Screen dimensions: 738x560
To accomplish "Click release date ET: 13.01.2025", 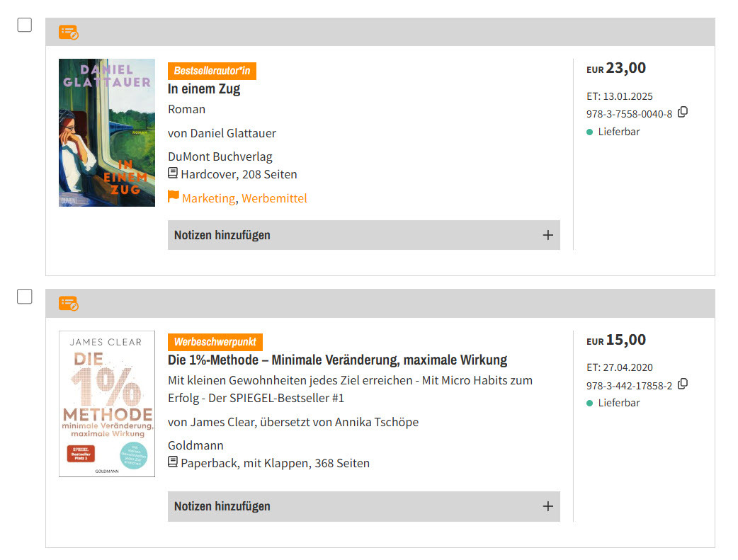I will [x=620, y=96].
